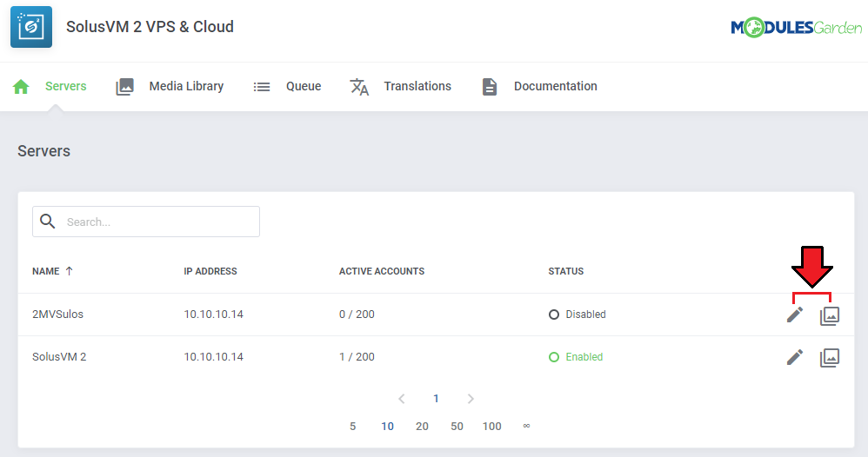Click the 'Servers' page heading
The image size is (868, 457).
pos(43,151)
